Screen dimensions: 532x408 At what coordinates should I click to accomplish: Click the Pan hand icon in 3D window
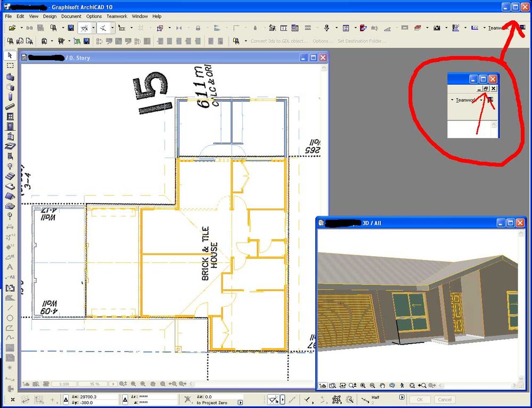coord(382,385)
